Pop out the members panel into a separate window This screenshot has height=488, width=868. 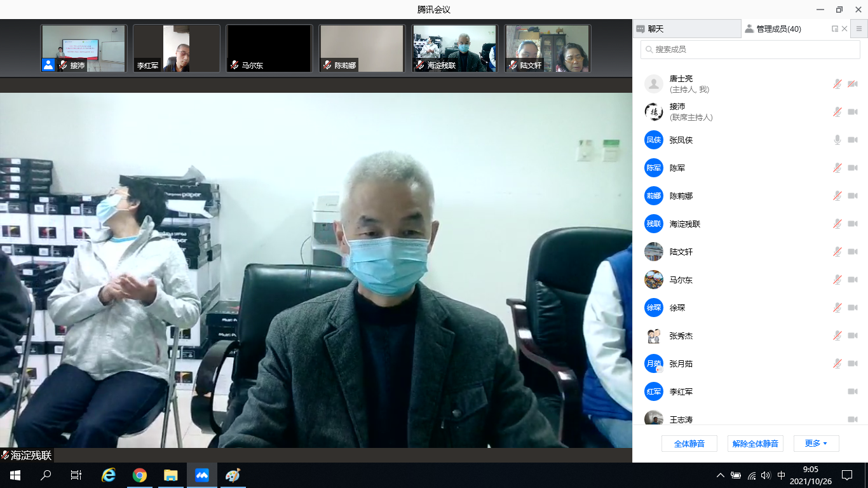click(835, 29)
